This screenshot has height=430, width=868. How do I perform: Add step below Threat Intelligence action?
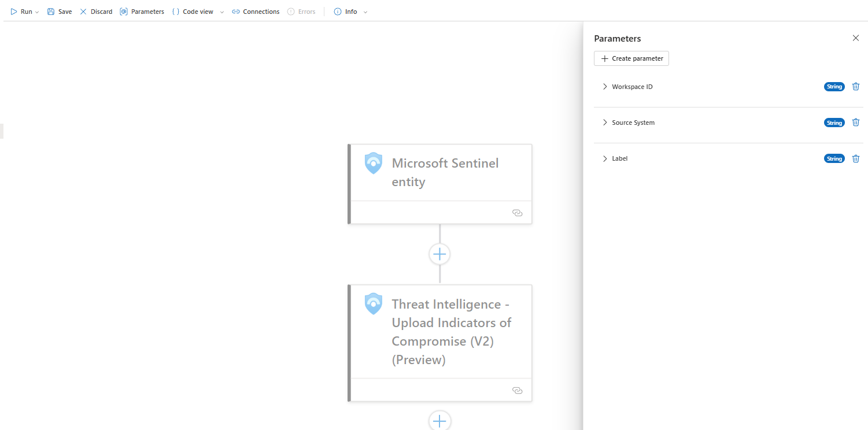[439, 421]
